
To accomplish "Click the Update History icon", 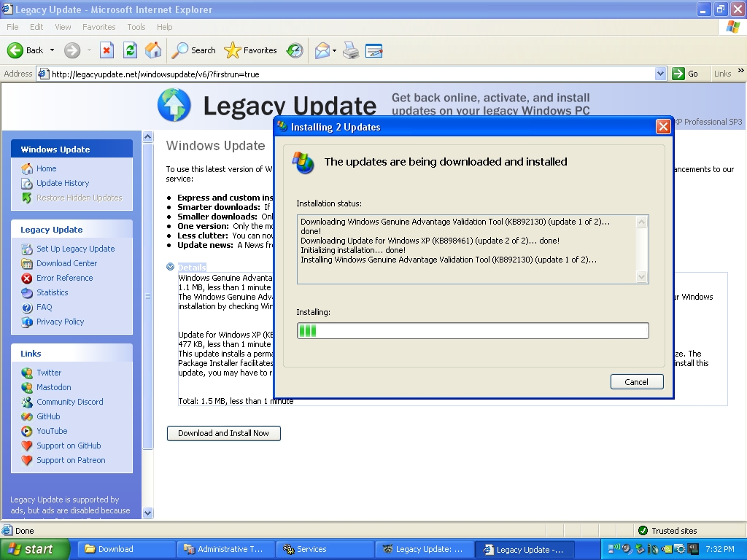I will [x=27, y=183].
